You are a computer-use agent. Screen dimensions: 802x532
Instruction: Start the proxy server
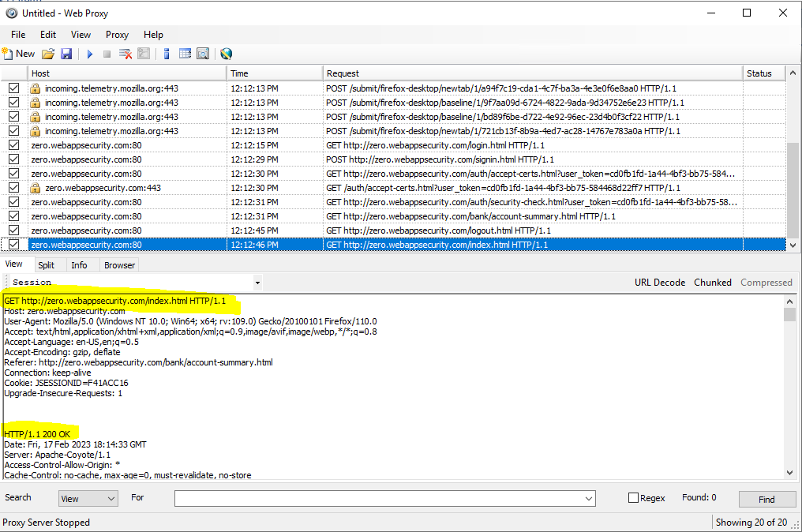coord(89,53)
